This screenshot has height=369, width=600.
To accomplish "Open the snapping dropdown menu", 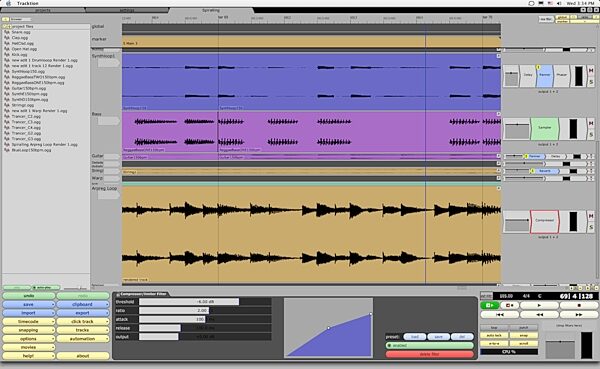I will [x=29, y=330].
